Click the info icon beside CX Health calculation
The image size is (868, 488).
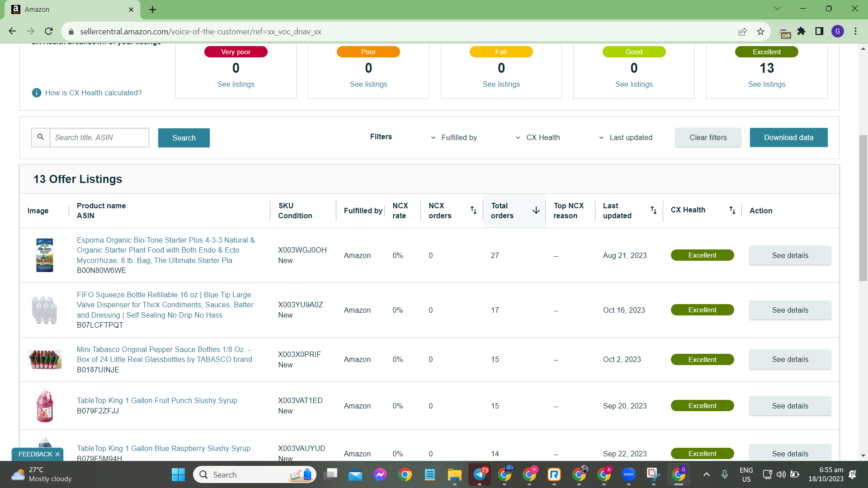tap(37, 93)
